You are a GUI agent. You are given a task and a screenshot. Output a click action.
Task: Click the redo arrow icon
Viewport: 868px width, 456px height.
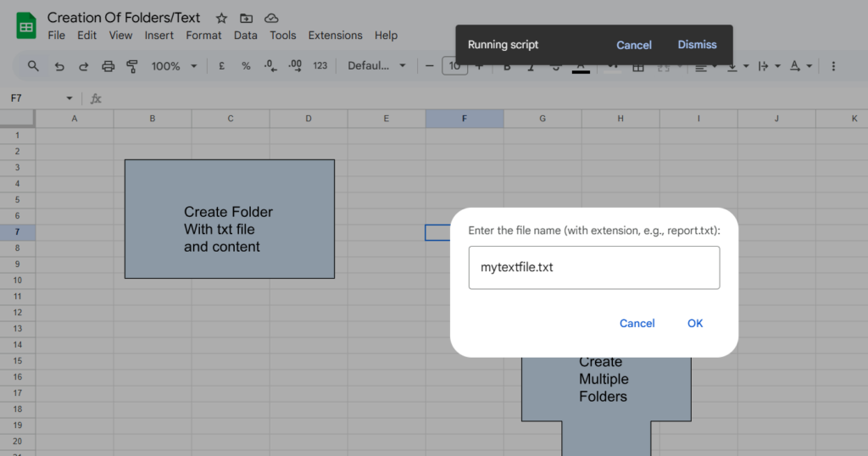(x=84, y=66)
